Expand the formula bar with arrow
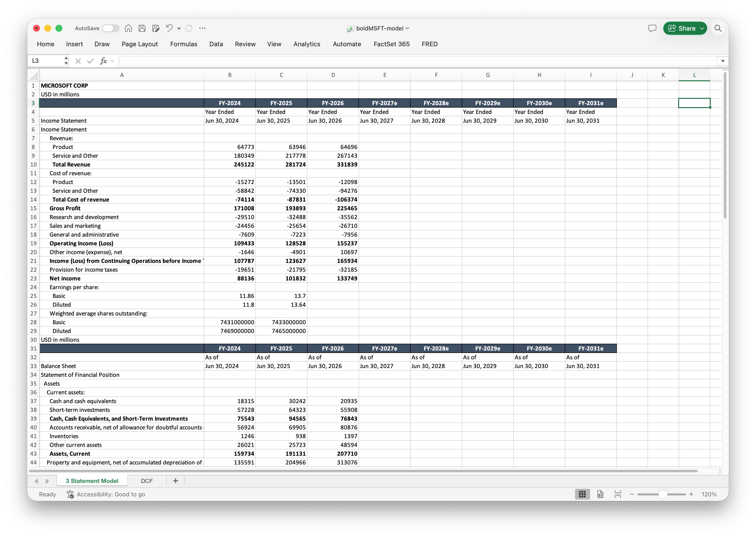The width and height of the screenshot is (756, 537). click(x=723, y=61)
